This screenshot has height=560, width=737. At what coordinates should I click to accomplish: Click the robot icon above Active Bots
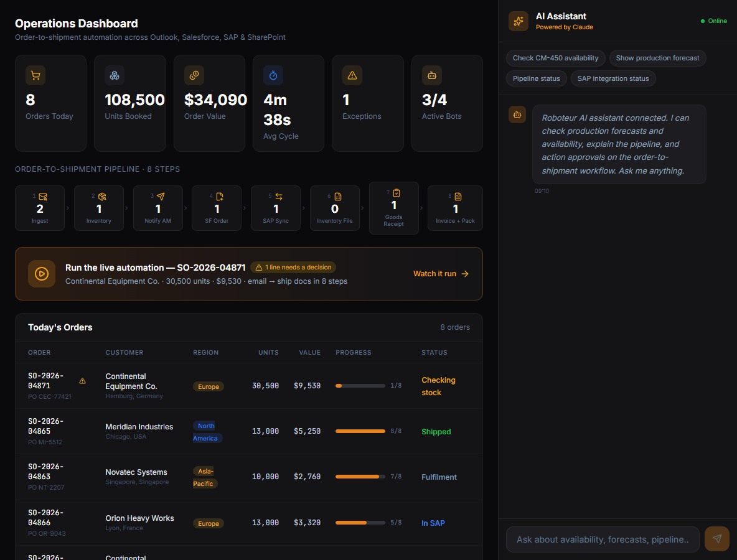[431, 75]
